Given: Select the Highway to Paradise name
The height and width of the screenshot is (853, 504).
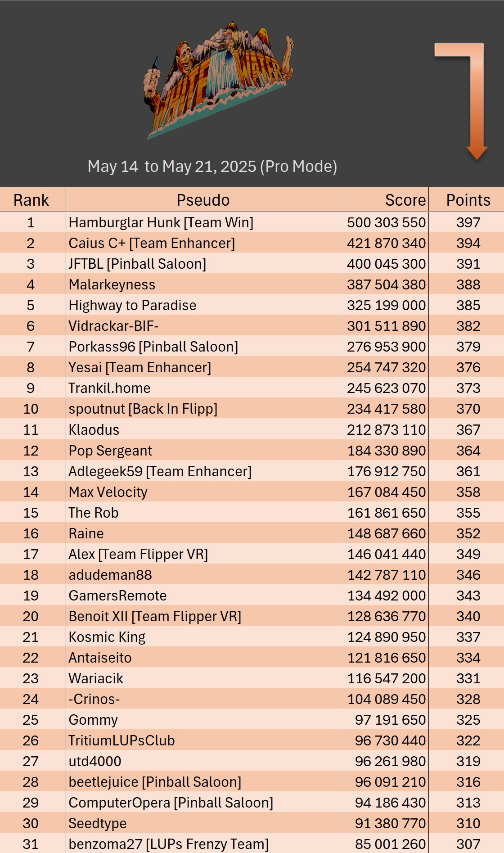Looking at the screenshot, I should [x=132, y=305].
